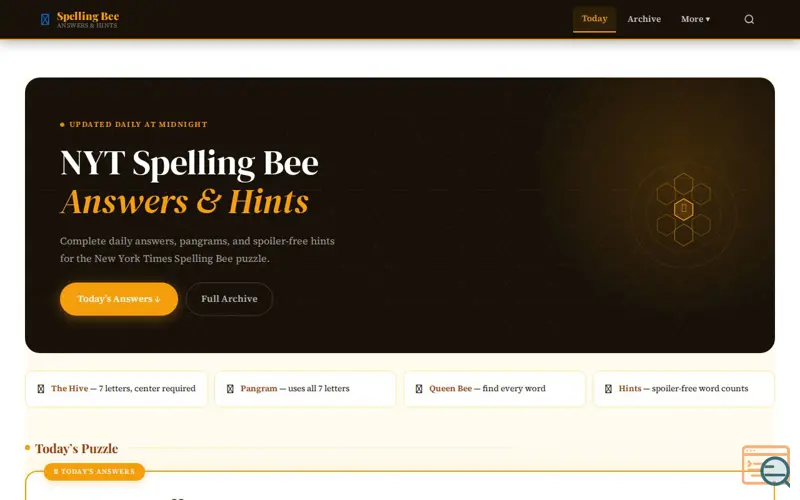
Task: Click the icon beside Pangram
Action: point(230,389)
